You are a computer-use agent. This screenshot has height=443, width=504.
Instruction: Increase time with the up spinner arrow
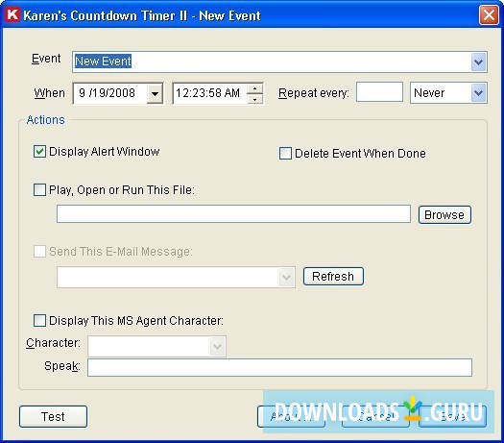pos(255,89)
